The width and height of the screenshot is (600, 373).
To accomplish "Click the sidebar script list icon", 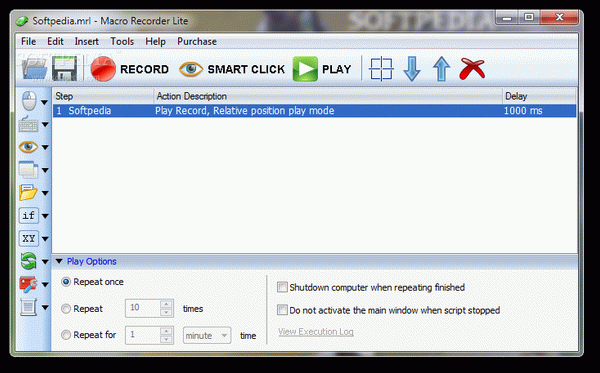I will point(29,307).
